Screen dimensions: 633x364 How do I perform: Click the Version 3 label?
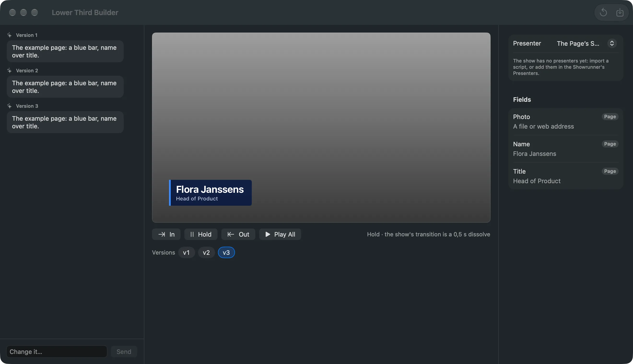27,106
